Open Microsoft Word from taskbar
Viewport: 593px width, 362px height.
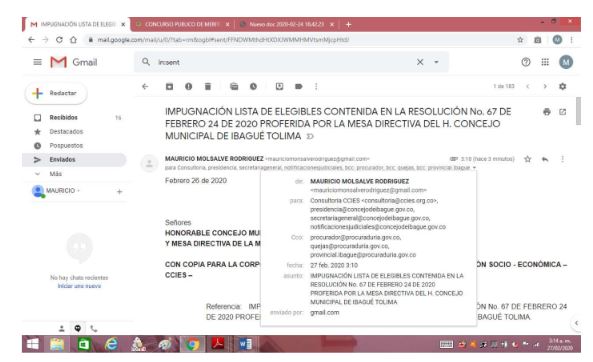click(x=246, y=344)
